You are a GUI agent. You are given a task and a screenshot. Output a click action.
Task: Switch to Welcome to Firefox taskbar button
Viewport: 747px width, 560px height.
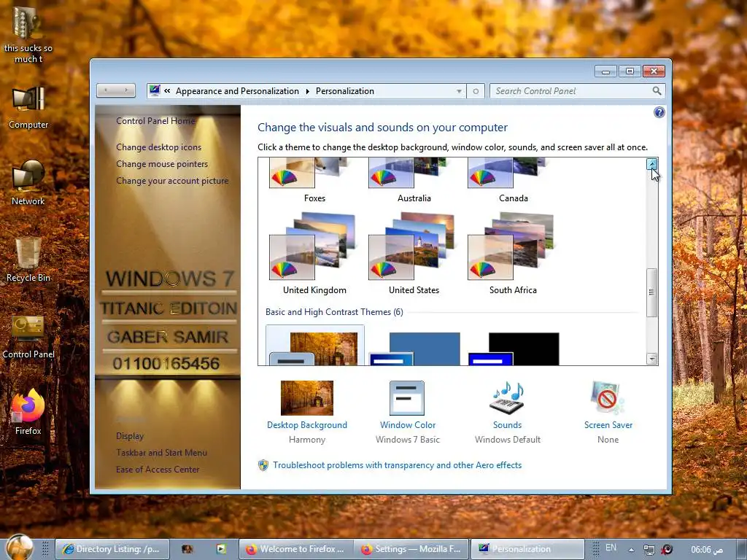coord(296,549)
